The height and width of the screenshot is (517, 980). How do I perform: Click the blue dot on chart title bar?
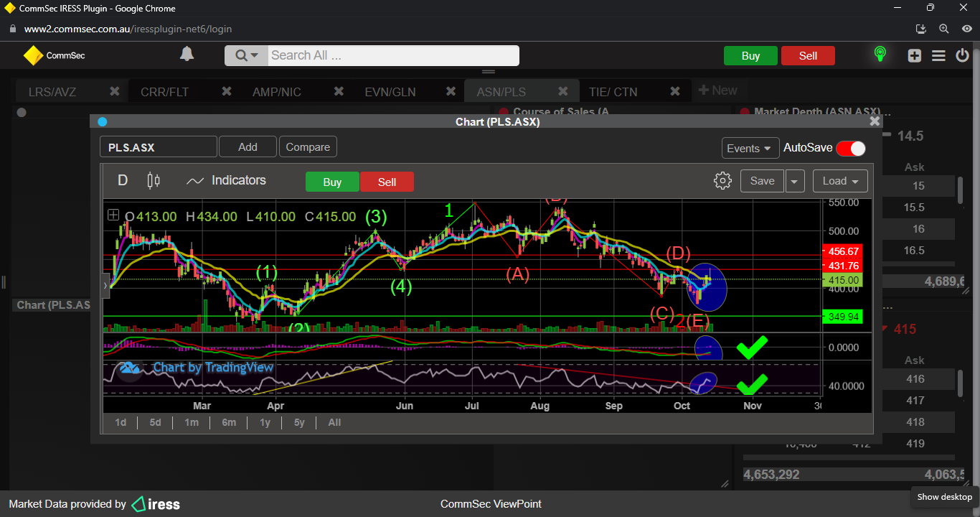(x=102, y=122)
